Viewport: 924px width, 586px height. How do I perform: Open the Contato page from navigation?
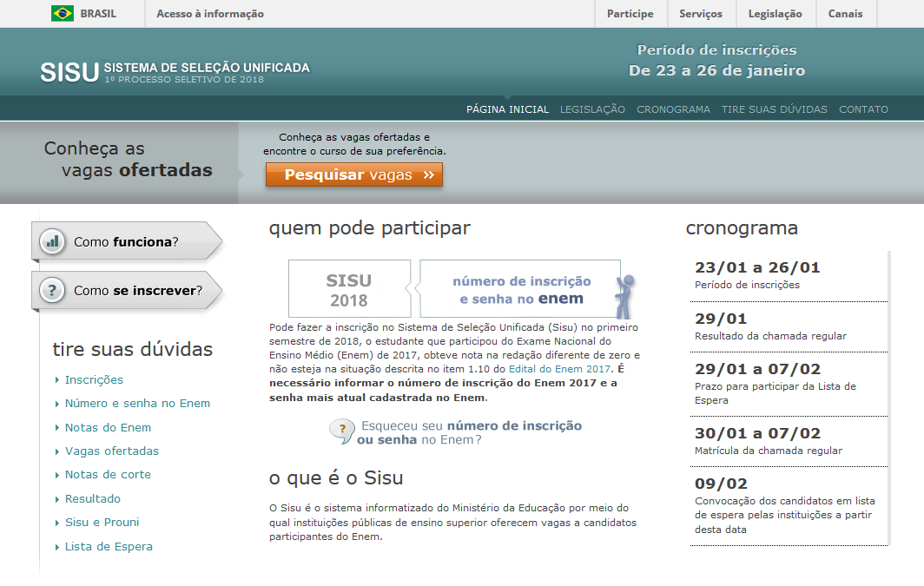pos(863,109)
